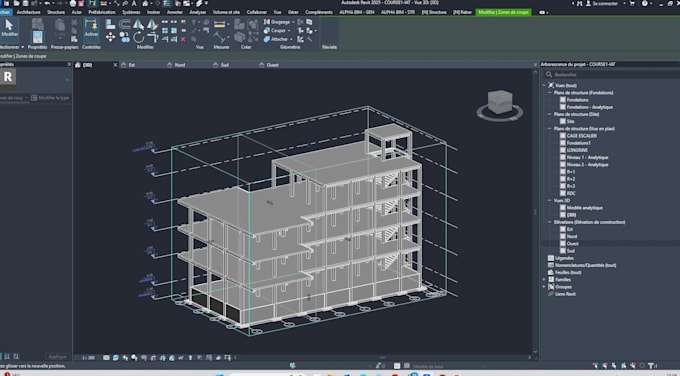
Task: Click the Appliquer button in properties
Action: 58,356
